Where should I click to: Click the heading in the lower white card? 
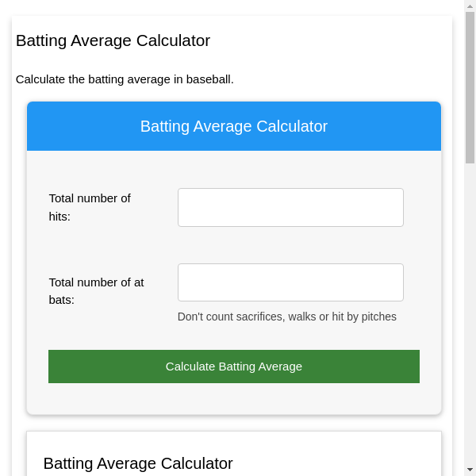click(138, 463)
